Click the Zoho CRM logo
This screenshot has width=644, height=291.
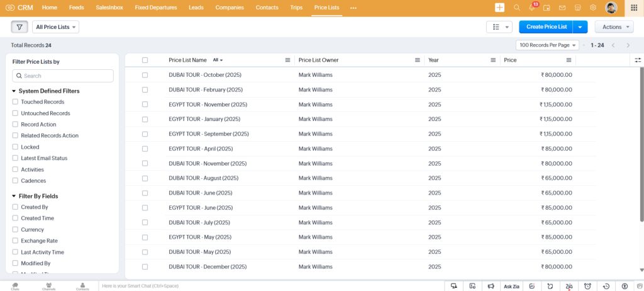[19, 8]
